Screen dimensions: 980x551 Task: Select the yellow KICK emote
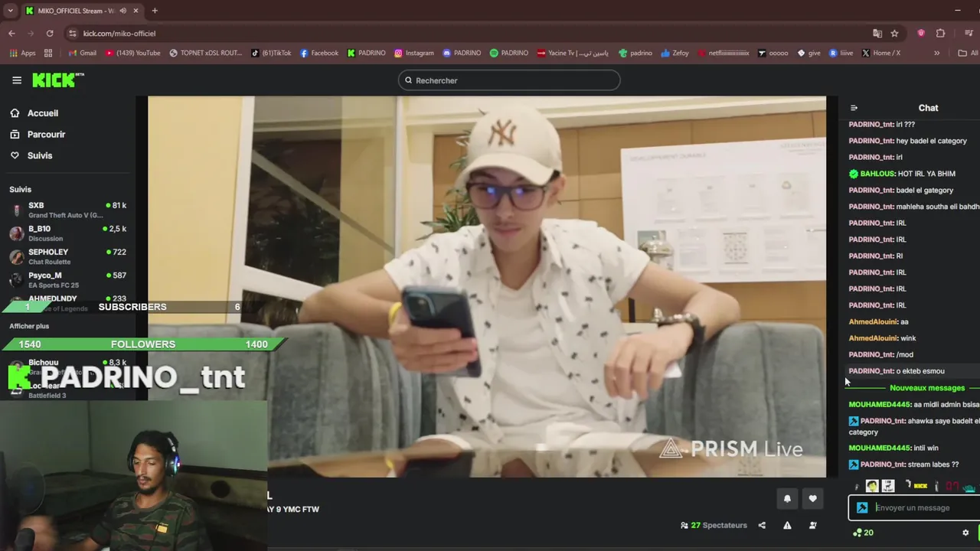click(920, 486)
